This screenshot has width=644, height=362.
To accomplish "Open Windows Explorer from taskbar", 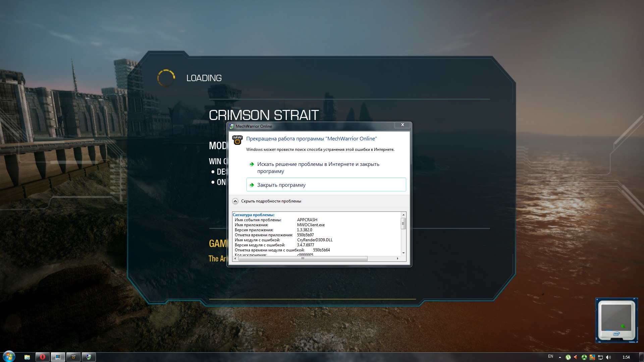I will [27, 357].
